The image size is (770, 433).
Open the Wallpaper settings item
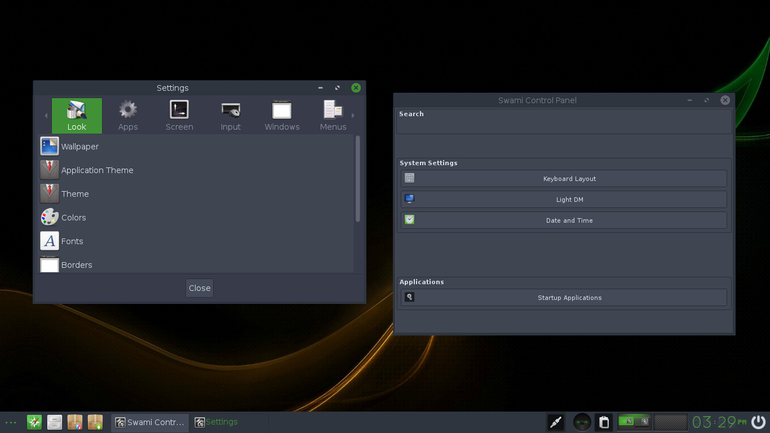pos(80,147)
